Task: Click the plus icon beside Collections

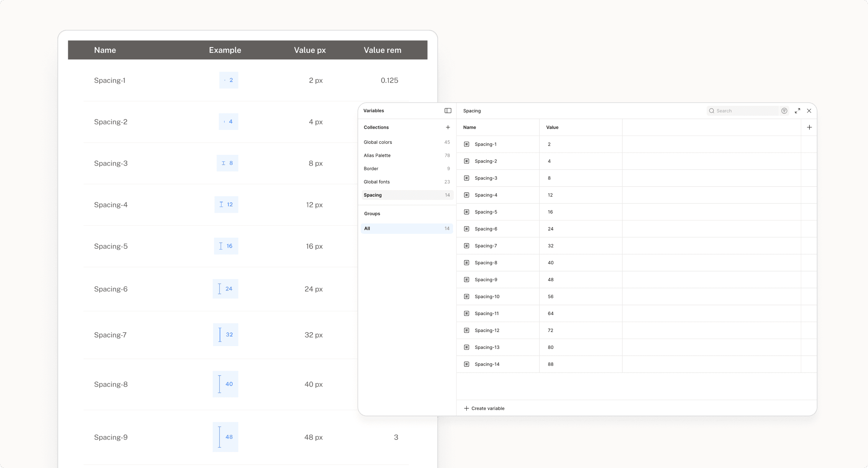Action: [448, 127]
